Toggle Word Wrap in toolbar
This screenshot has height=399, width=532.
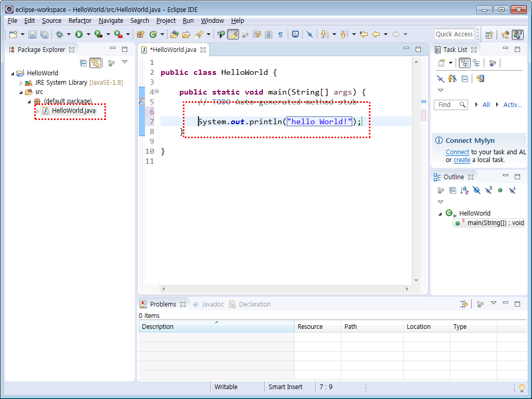(x=257, y=34)
